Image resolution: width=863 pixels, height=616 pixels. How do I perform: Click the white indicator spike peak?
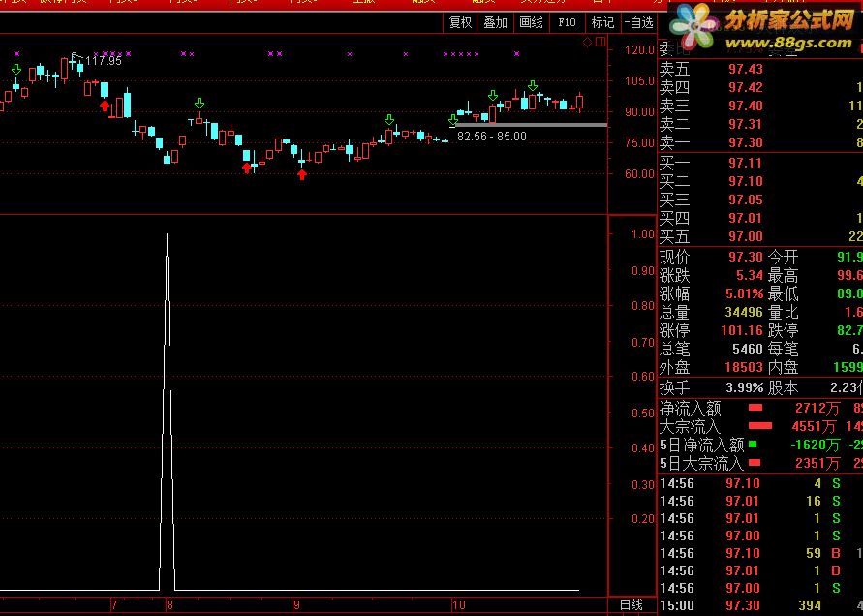[167, 235]
